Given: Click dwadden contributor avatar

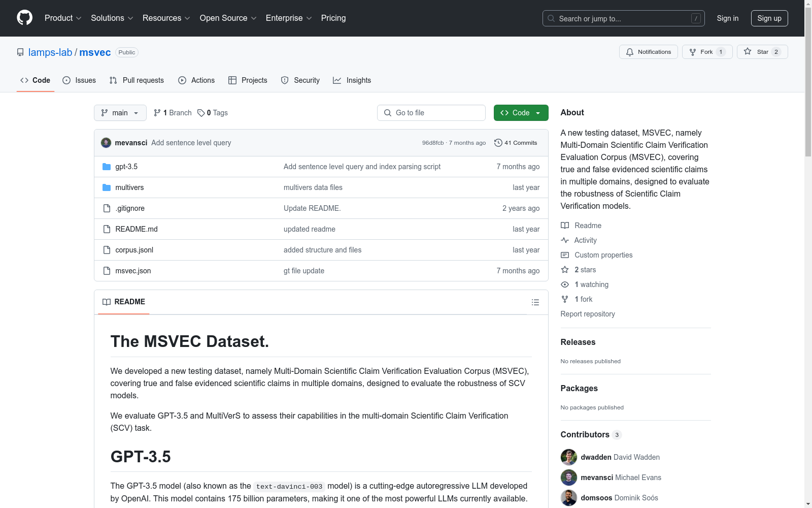Looking at the screenshot, I should (x=569, y=457).
